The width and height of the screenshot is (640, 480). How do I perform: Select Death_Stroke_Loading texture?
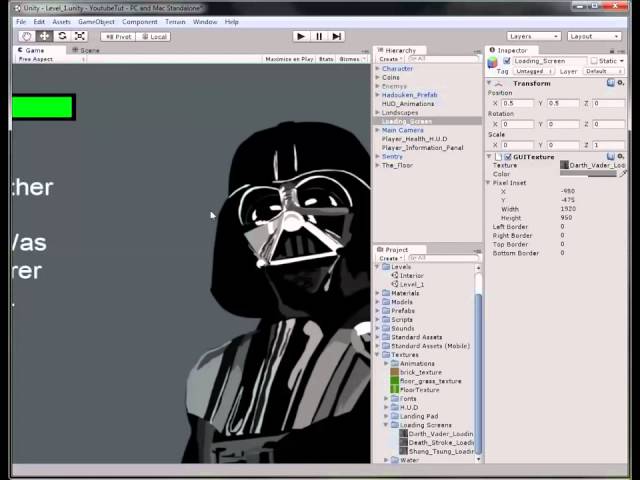[x=437, y=442]
